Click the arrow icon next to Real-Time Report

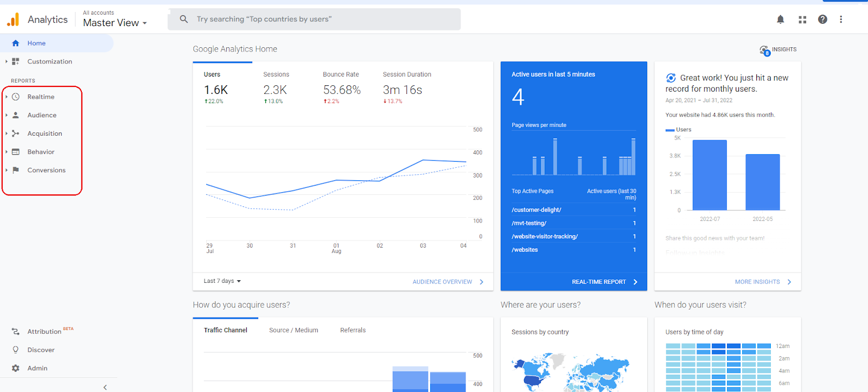(x=635, y=282)
